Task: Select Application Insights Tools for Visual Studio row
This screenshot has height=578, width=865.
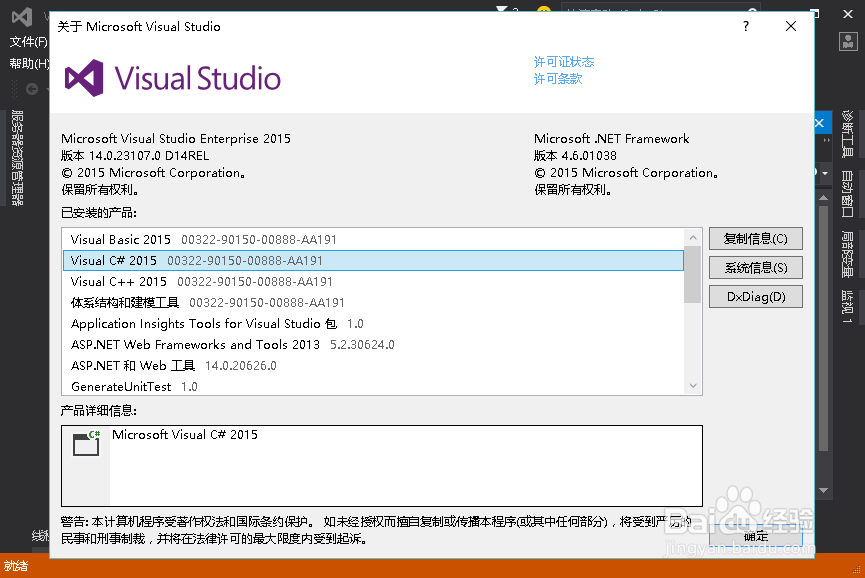Action: [373, 323]
